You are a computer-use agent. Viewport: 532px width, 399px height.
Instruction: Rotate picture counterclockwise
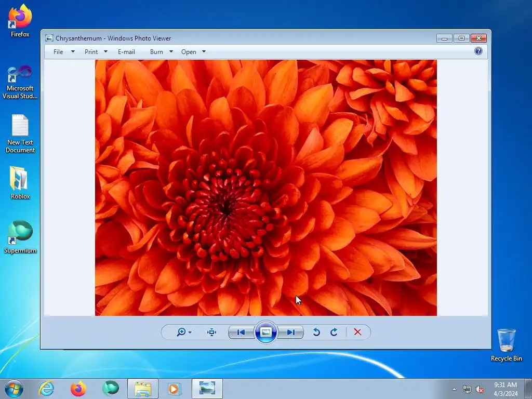(316, 332)
